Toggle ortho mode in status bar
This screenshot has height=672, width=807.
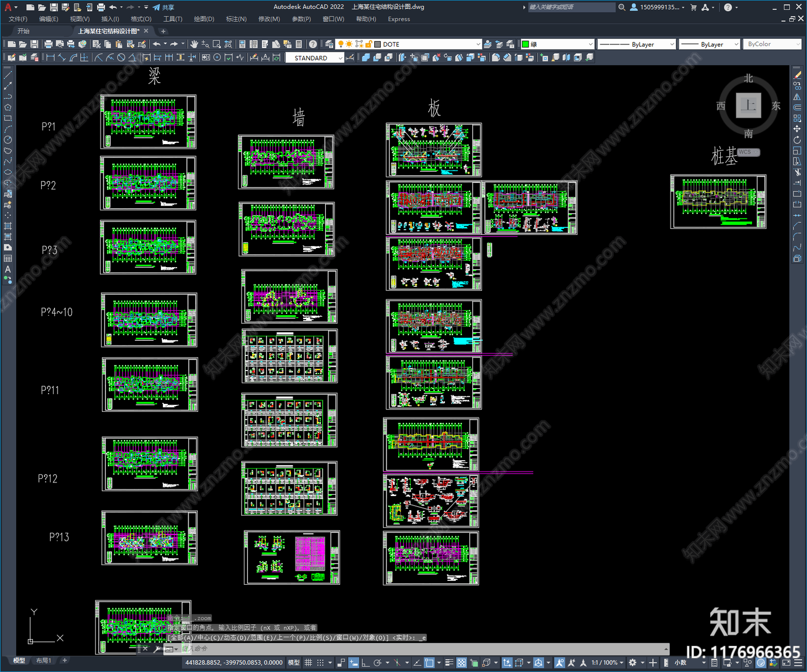(365, 662)
